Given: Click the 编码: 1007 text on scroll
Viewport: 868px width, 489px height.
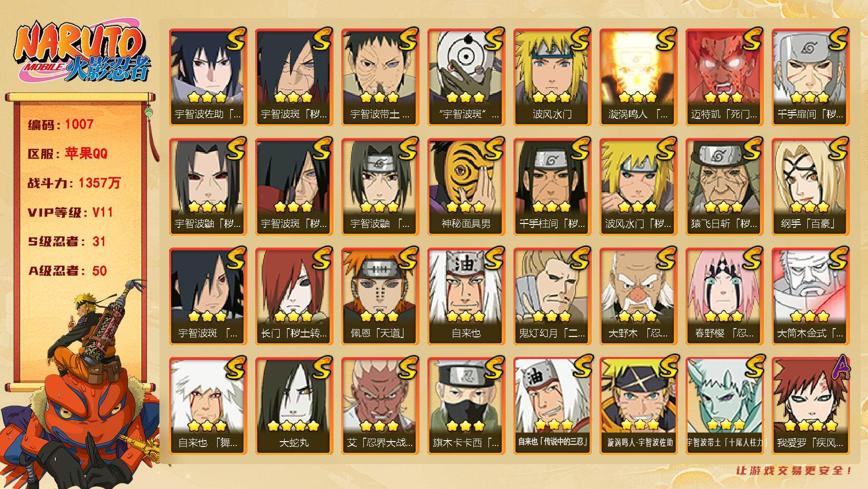Looking at the screenshot, I should (x=61, y=124).
